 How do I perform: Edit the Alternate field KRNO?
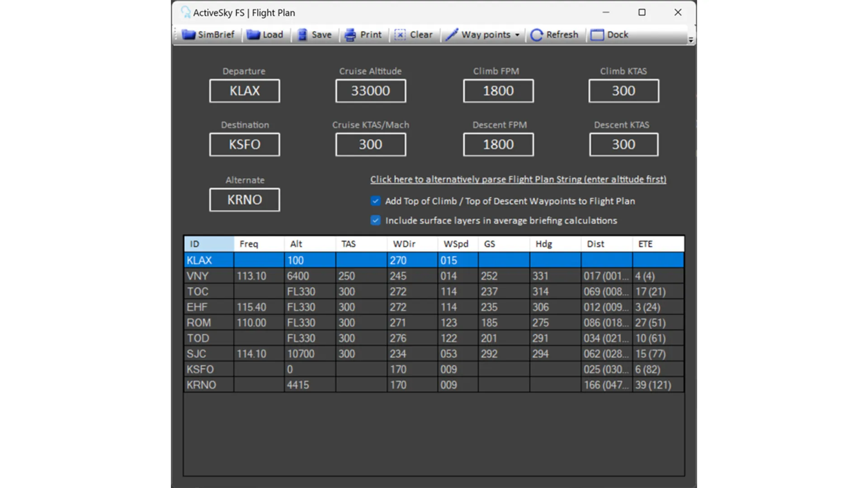(245, 200)
